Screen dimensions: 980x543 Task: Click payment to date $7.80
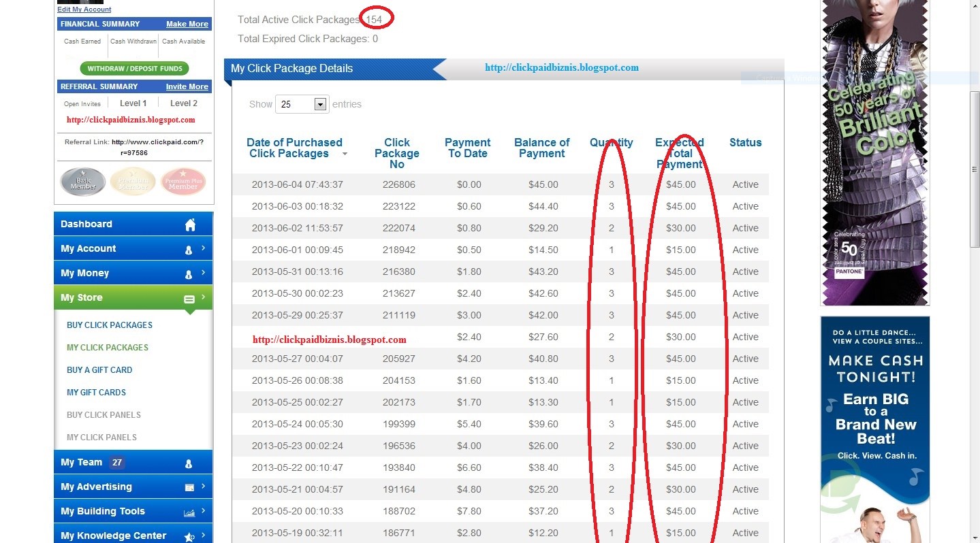coord(469,511)
